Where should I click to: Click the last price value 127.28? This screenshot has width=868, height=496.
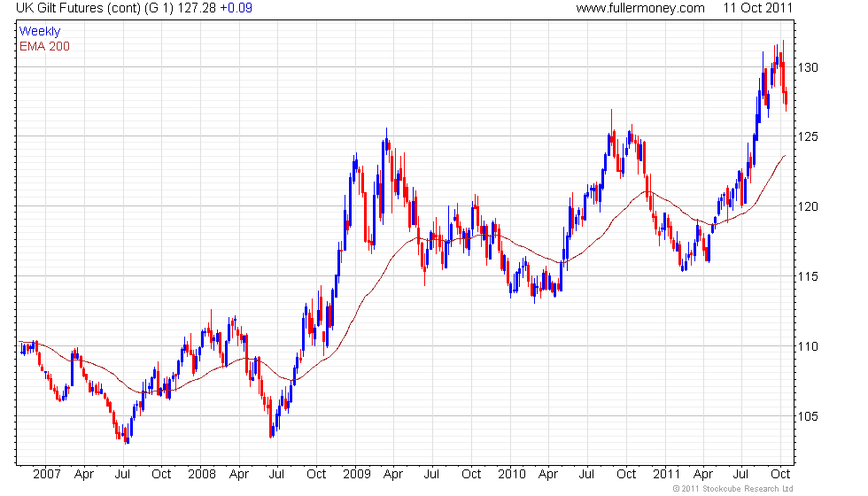coord(197,8)
